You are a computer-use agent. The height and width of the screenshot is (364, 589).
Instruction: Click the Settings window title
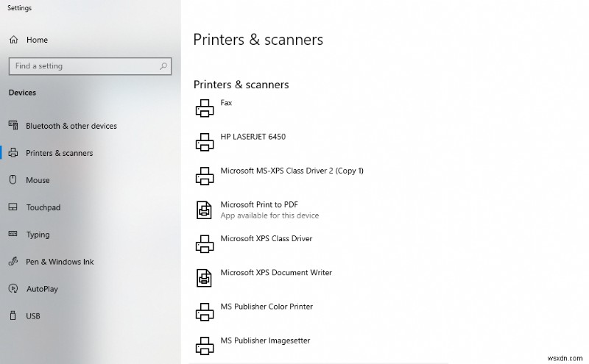click(x=20, y=8)
